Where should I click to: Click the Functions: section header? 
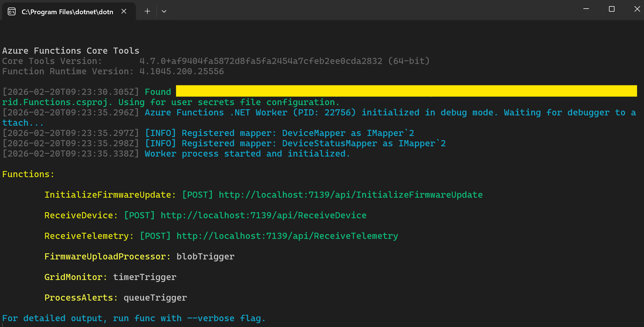click(x=28, y=174)
